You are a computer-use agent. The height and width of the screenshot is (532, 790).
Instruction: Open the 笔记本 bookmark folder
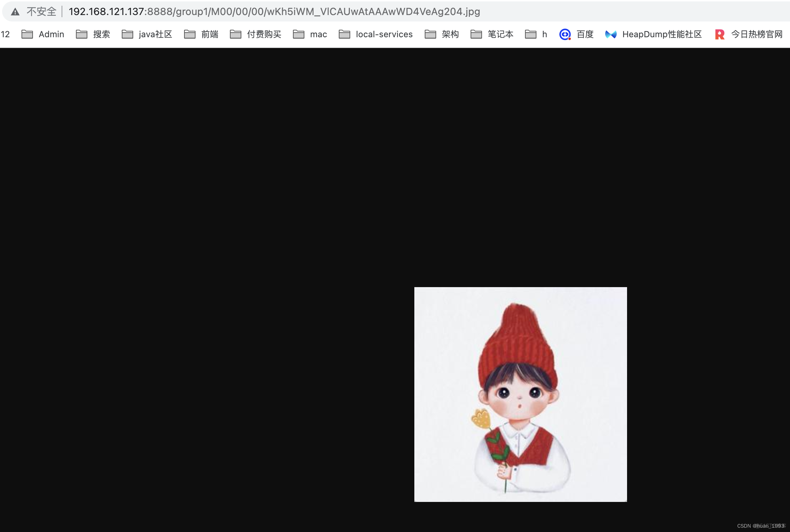point(492,34)
